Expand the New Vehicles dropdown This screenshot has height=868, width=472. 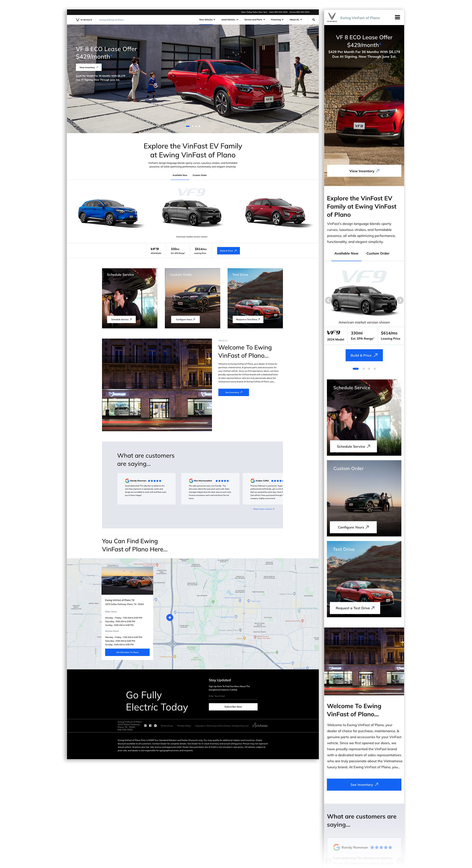(x=207, y=19)
